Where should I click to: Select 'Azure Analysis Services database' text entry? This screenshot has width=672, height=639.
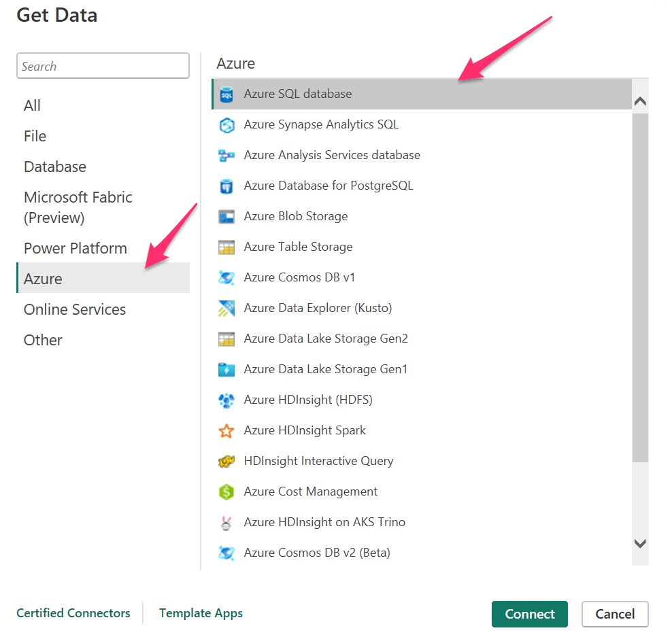coord(332,155)
